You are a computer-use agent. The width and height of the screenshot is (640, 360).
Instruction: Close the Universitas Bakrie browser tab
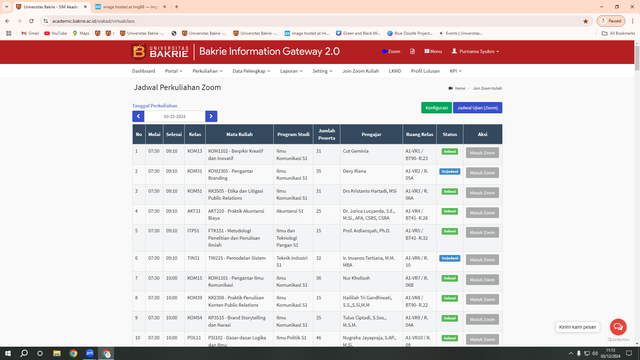coord(85,7)
